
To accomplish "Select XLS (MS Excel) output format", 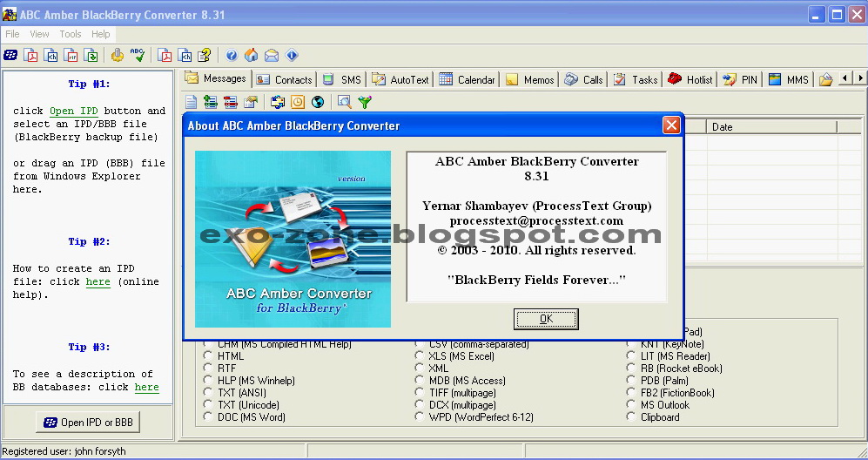I will tap(419, 356).
